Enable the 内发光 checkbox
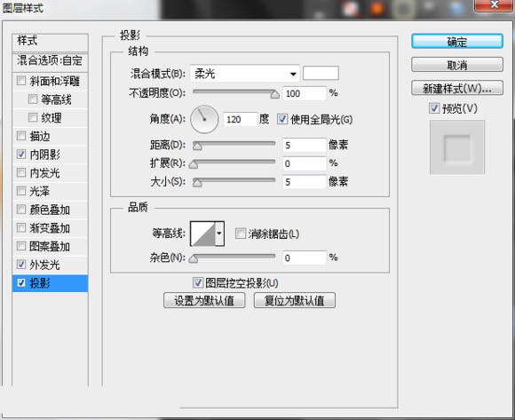 (21, 172)
